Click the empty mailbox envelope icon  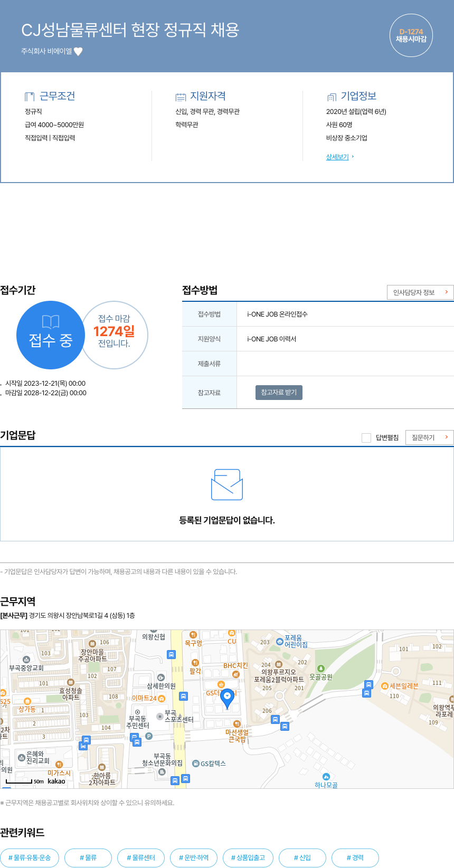pos(227,484)
